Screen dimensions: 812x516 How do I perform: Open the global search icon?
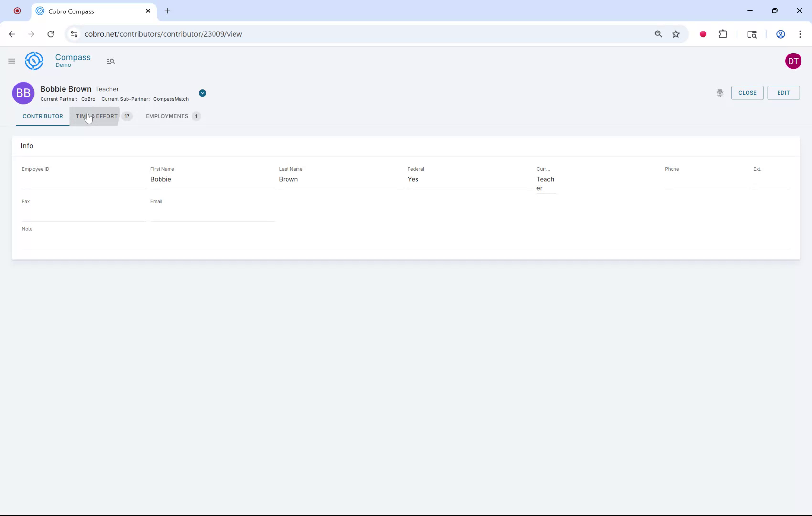click(x=110, y=61)
